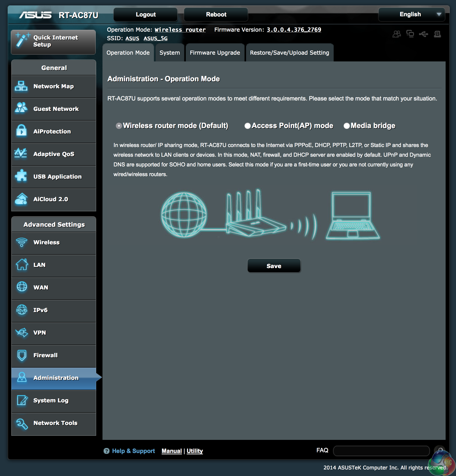
Task: Switch to the Firmware Upgrade tab
Action: [x=215, y=53]
